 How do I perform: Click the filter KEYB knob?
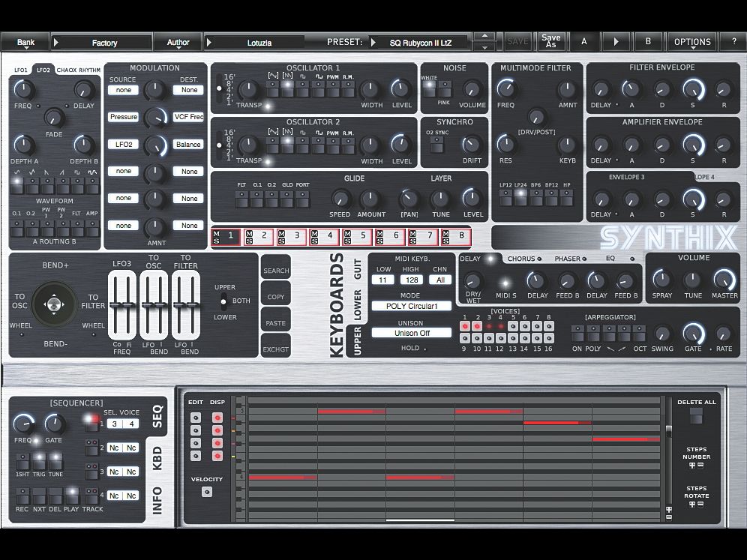point(567,145)
